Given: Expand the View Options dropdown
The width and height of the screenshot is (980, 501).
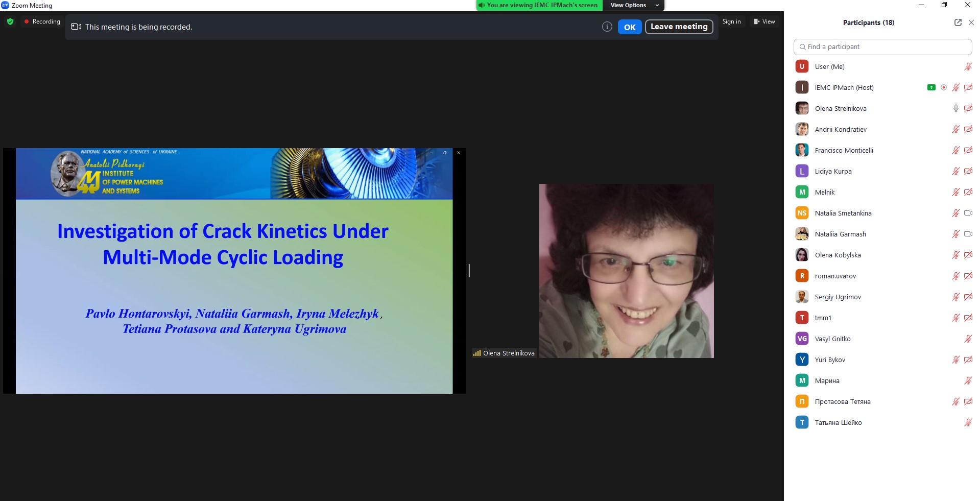Looking at the screenshot, I should 634,5.
